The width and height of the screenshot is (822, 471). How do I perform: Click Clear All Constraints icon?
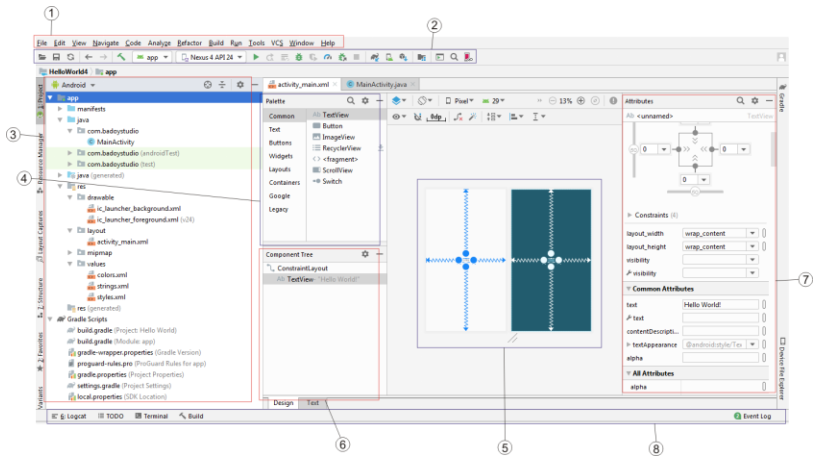458,116
